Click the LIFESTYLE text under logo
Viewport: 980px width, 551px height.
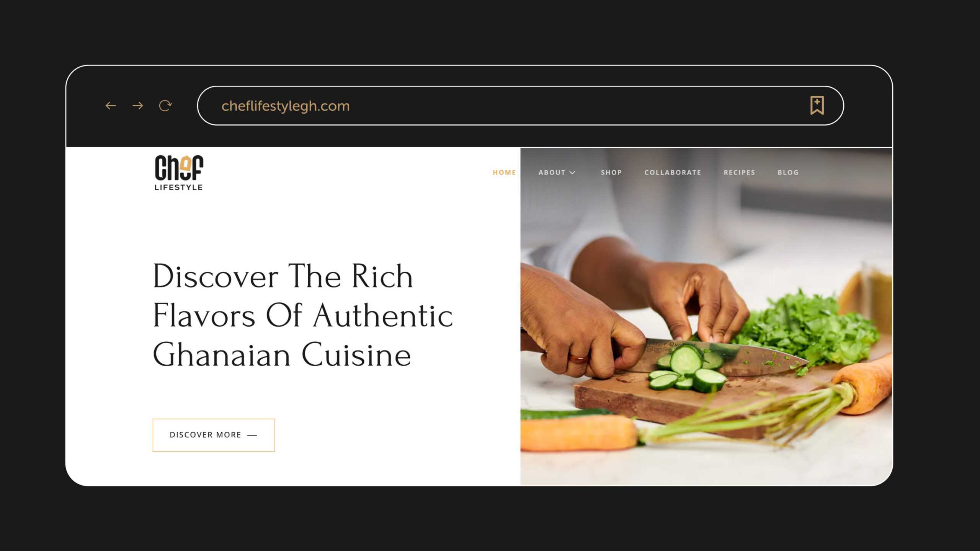coord(179,187)
